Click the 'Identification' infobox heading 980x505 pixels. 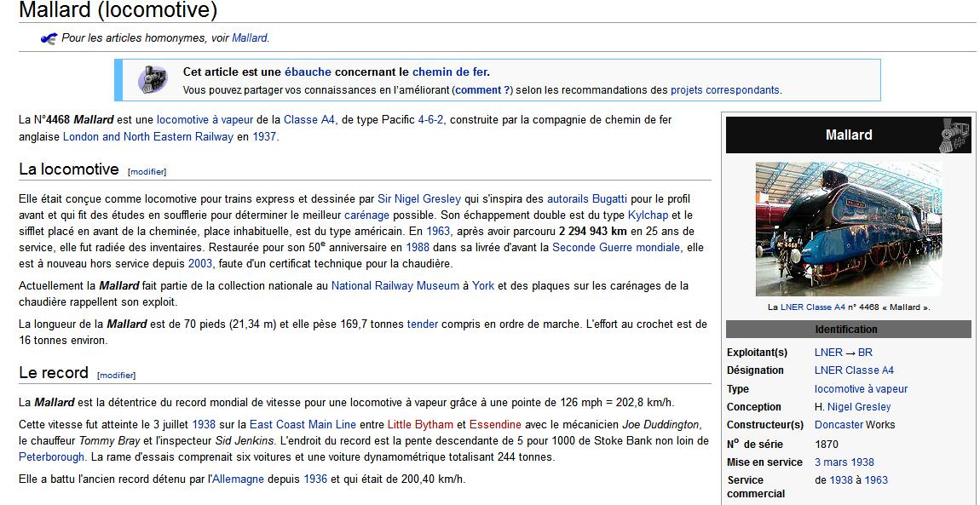[x=846, y=330]
